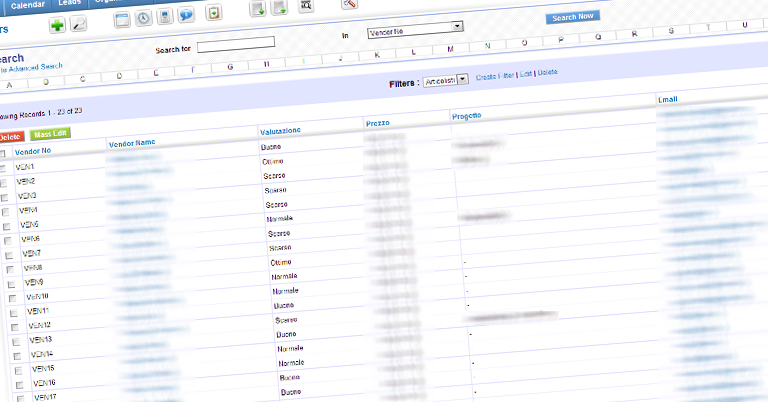The width and height of the screenshot is (768, 402).
Task: Open vendor record VEN4
Action: tap(28, 210)
